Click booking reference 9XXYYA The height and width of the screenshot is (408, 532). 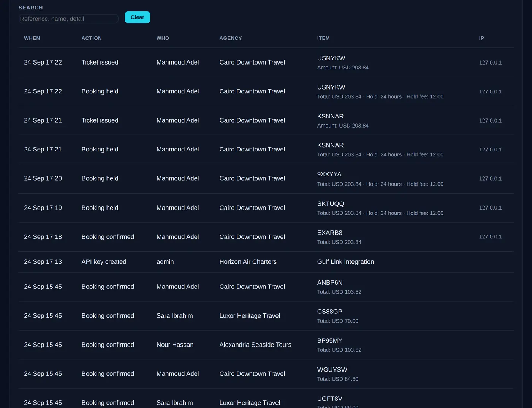(329, 174)
